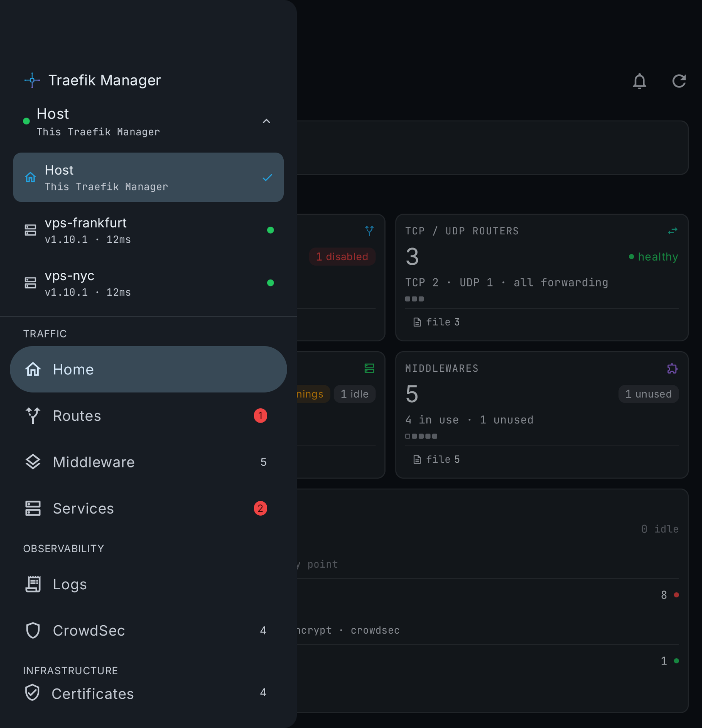Open the CrowdSec page
The image size is (702, 728).
(x=148, y=631)
